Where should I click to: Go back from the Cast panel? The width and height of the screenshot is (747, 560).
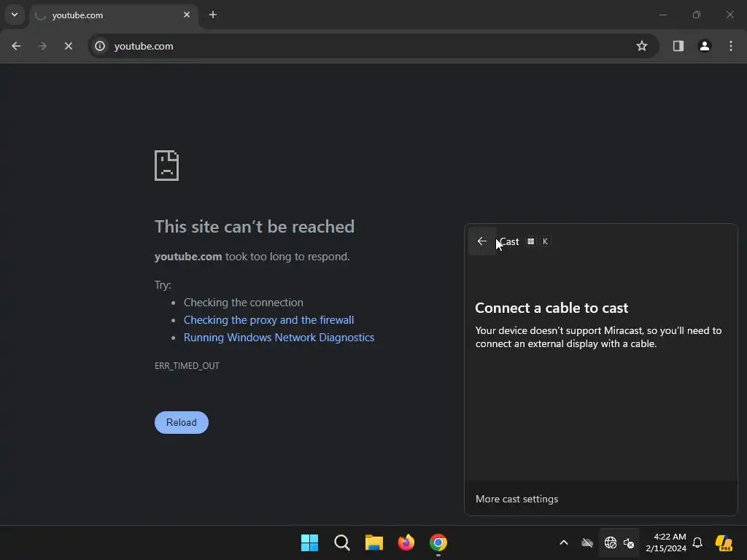click(482, 241)
